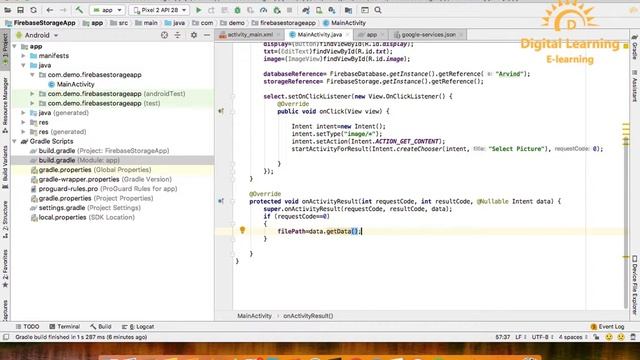Screen dimensions: 640x360
Task: Click the Stop square icon in toolbar
Action: click(x=289, y=10)
